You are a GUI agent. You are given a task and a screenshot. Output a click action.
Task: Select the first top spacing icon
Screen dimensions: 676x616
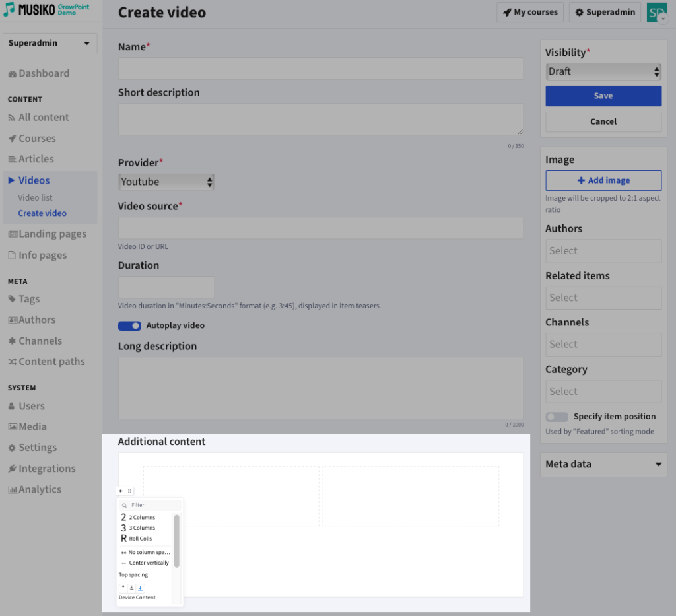(123, 587)
